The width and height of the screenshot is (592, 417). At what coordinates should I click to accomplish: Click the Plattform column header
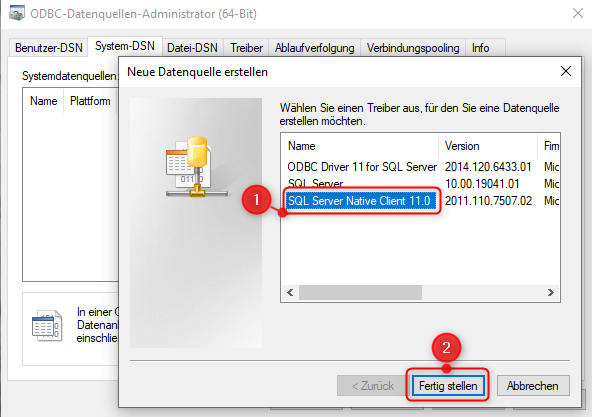pyautogui.click(x=90, y=101)
